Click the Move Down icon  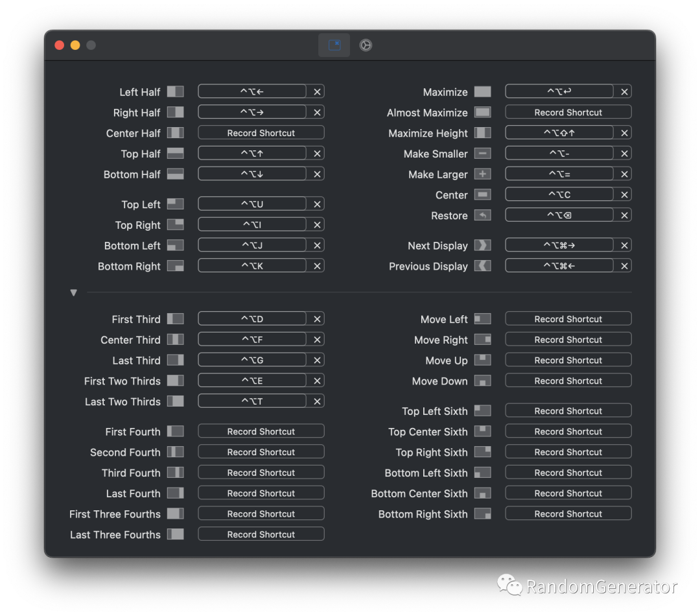(483, 381)
